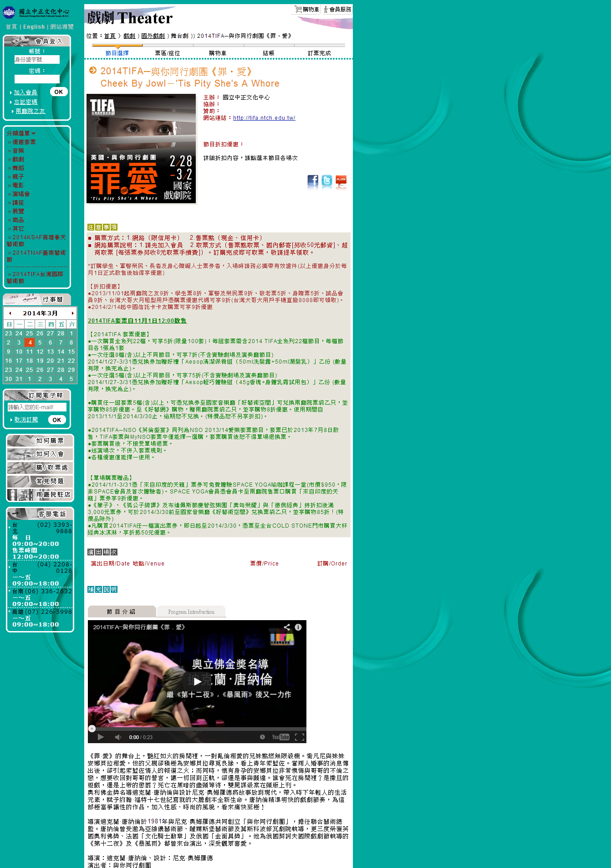Go to next month in calendar

coord(72,313)
